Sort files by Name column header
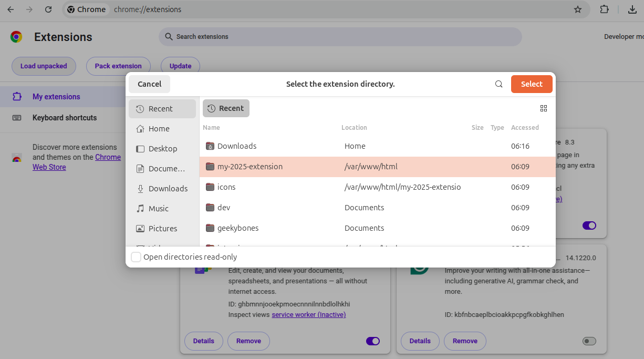 click(211, 128)
